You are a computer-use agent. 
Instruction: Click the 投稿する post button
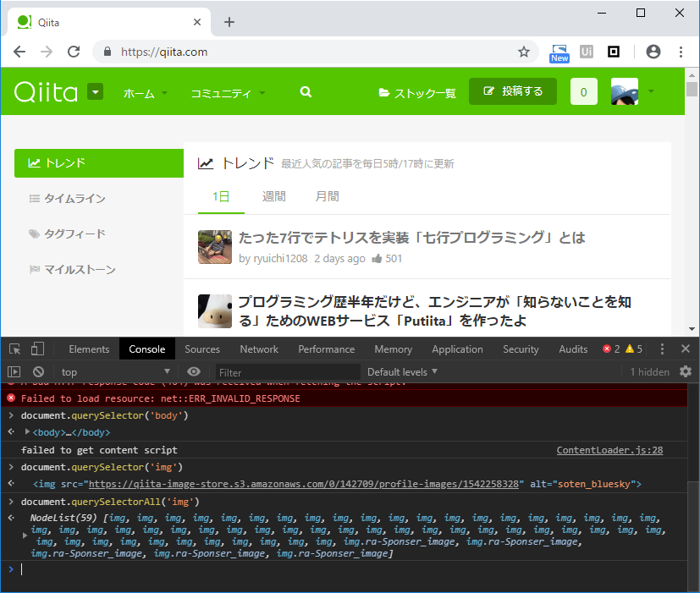click(x=512, y=91)
